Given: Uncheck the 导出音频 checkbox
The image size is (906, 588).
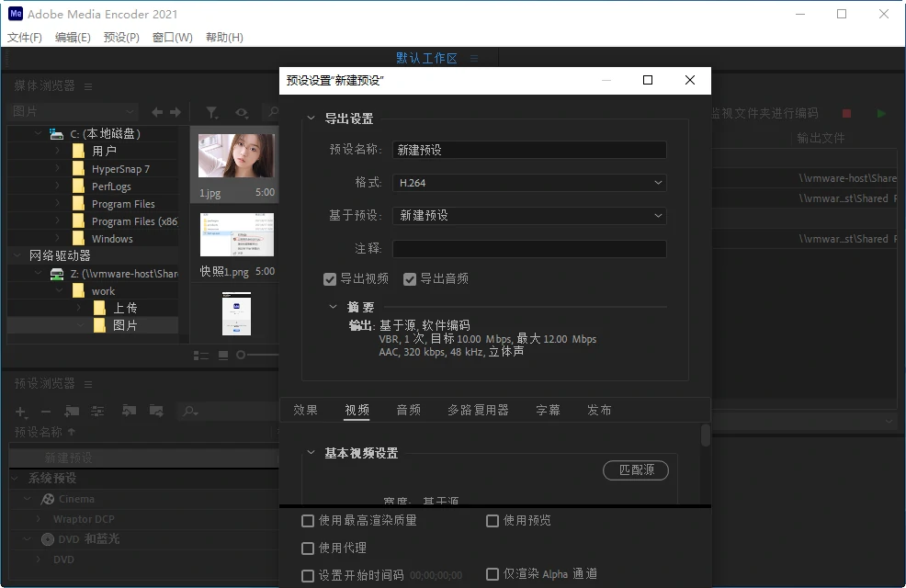Looking at the screenshot, I should 410,278.
